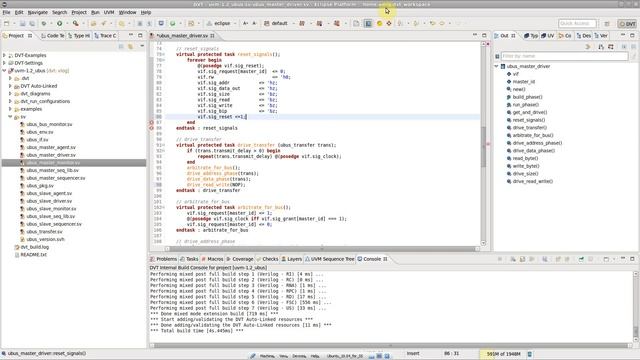
Task: Expand the dvt_diagrams folder
Action: click(10, 93)
